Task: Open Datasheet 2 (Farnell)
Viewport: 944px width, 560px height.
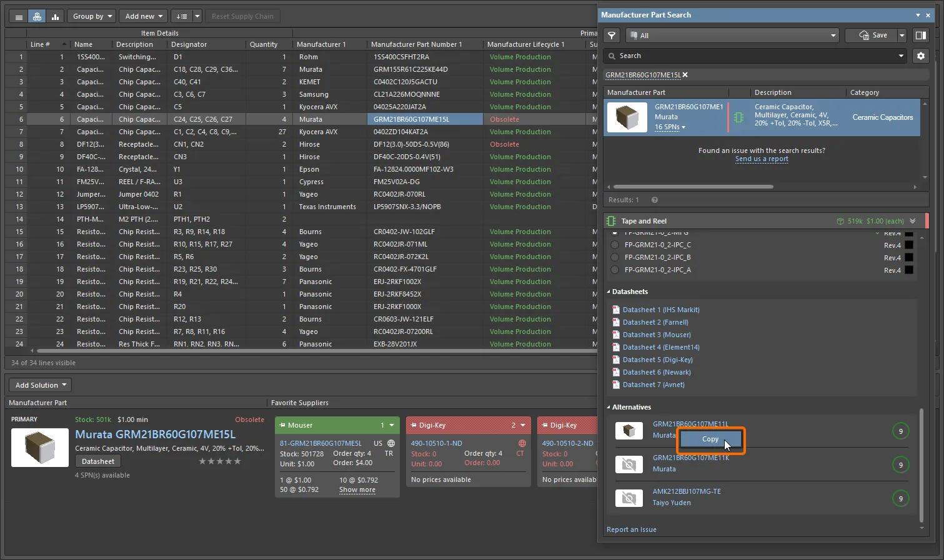Action: pos(655,322)
